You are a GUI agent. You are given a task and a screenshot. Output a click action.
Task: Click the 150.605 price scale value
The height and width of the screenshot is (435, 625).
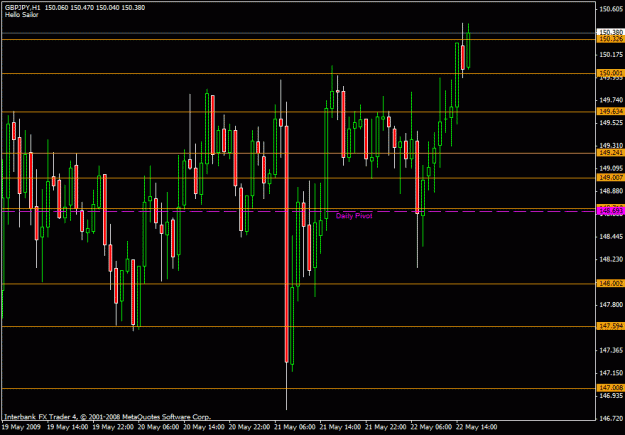(x=611, y=9)
